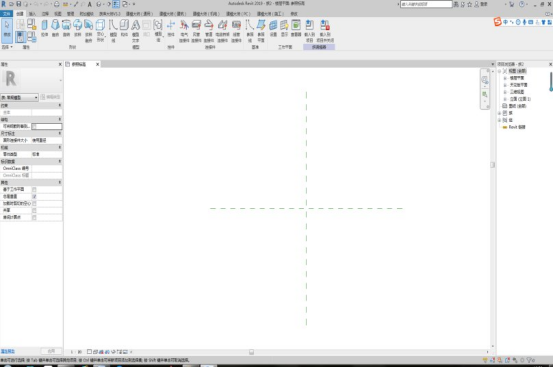
Task: Click the zoom tool in navigation bar
Action: (x=485, y=94)
